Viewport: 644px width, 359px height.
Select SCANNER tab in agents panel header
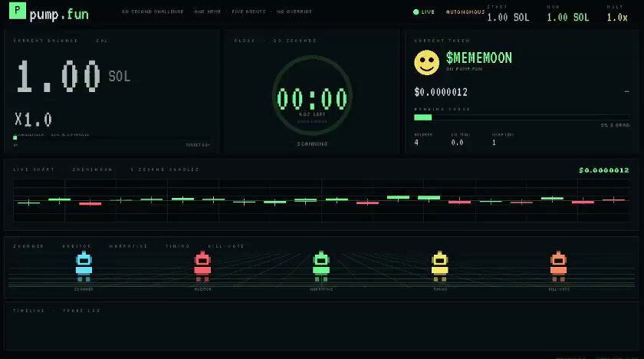tap(28, 246)
